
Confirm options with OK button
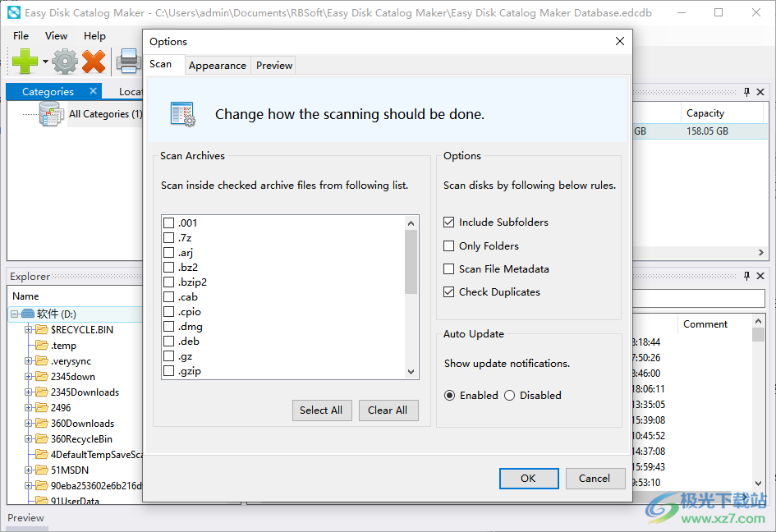pos(529,478)
